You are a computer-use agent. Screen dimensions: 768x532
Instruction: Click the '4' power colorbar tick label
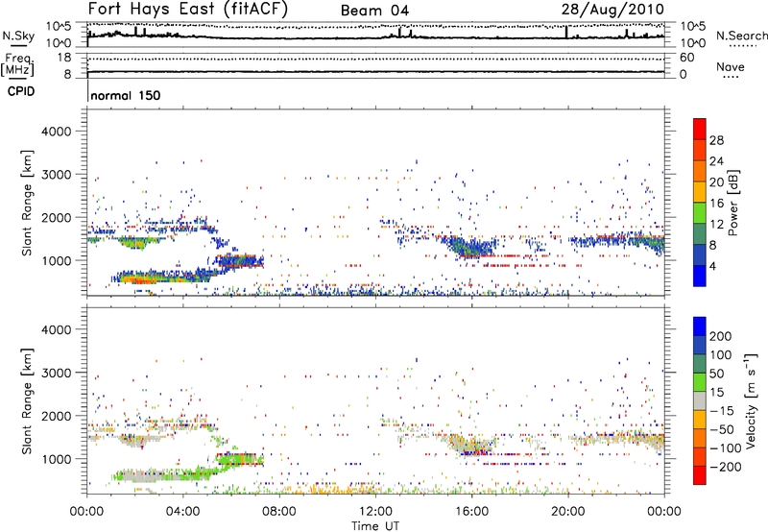tap(713, 267)
